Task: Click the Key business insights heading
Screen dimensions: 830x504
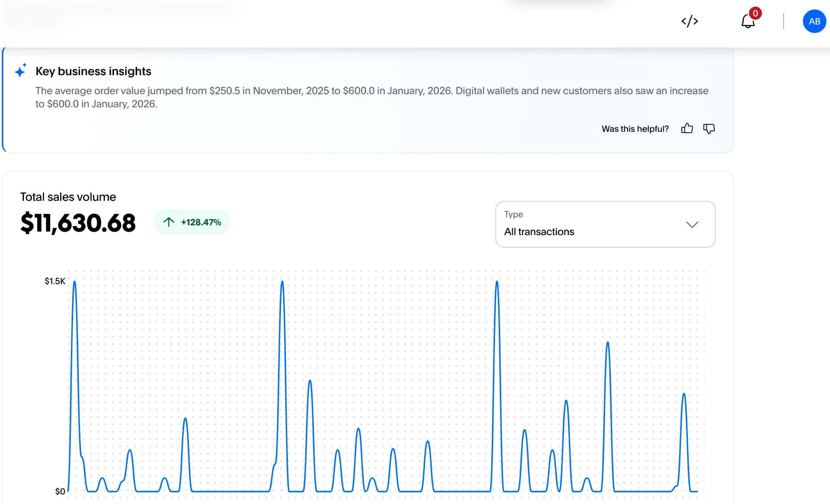Action: click(x=93, y=71)
